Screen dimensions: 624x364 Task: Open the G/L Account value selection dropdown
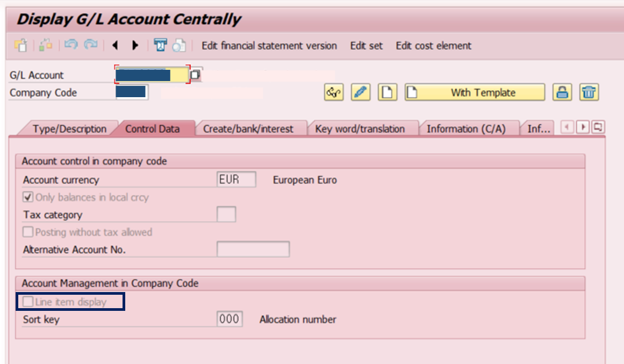click(195, 74)
